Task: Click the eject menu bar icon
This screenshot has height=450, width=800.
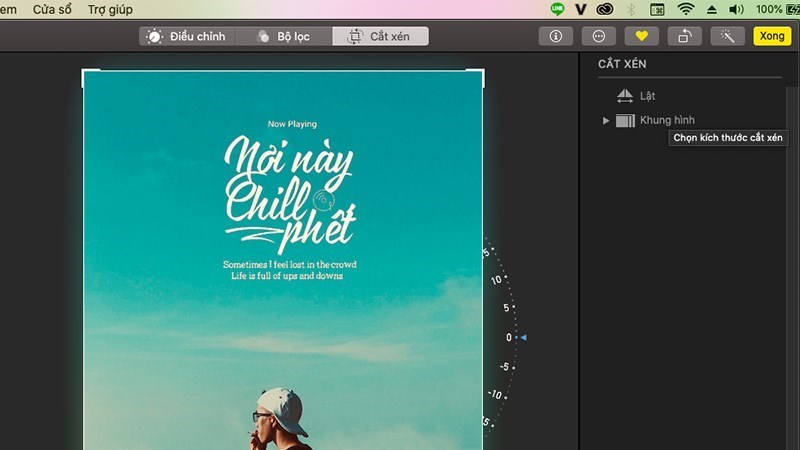Action: [712, 10]
